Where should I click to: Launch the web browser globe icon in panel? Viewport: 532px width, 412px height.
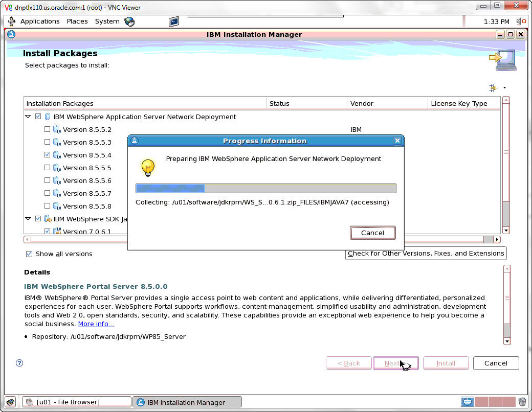pos(129,21)
